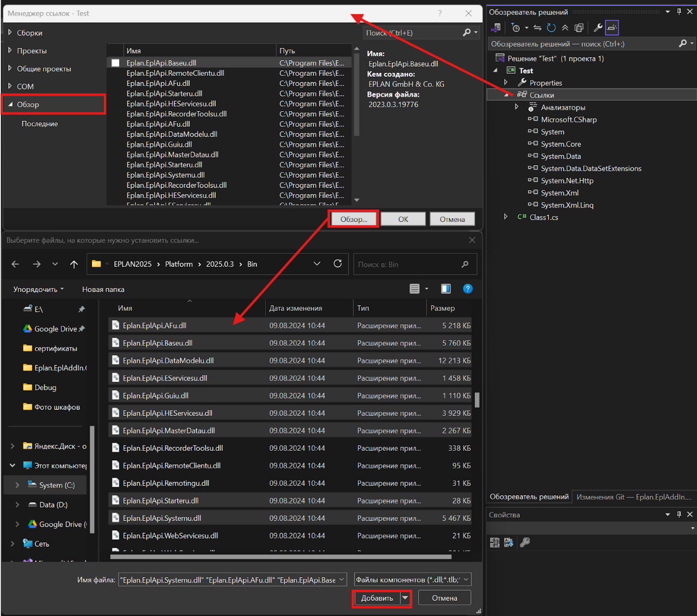The width and height of the screenshot is (697, 616).
Task: Expand the Class1.cs tree node
Action: 506,217
